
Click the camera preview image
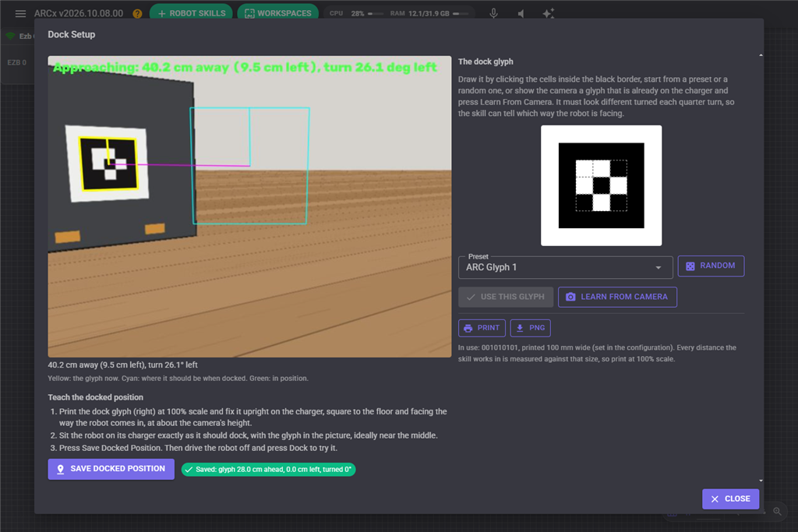(249, 206)
